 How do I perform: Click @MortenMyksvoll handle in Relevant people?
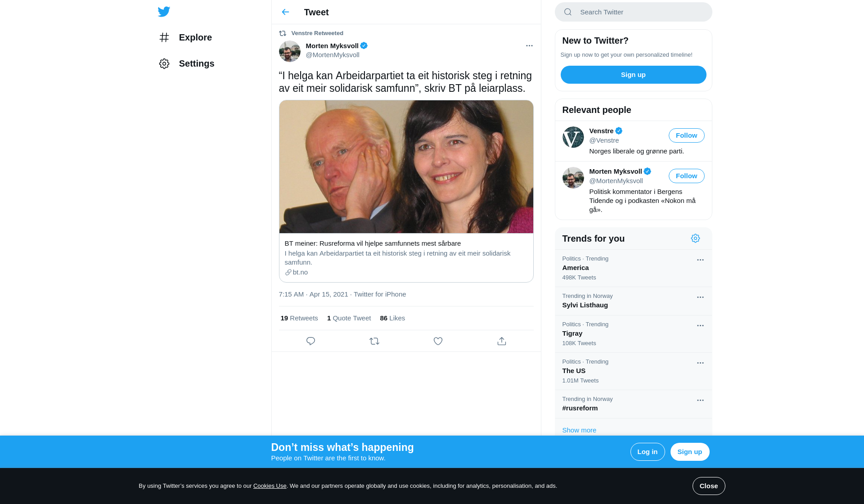pos(616,181)
